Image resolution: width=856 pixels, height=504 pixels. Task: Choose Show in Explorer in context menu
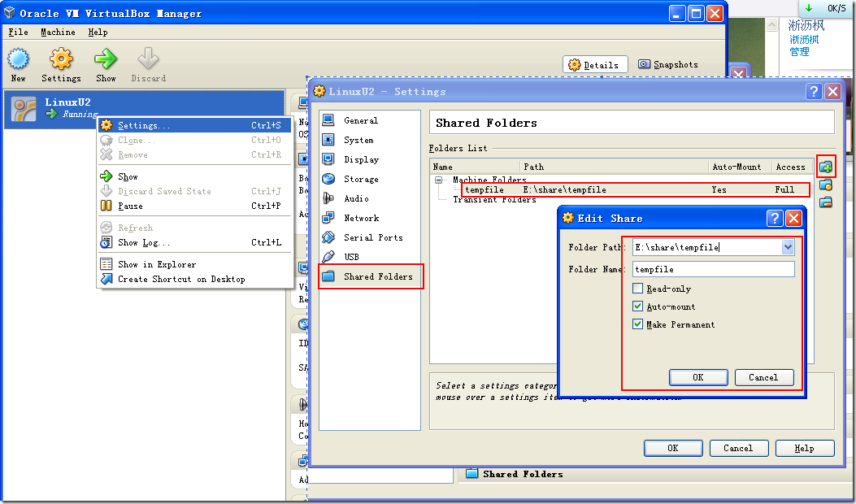click(195, 264)
